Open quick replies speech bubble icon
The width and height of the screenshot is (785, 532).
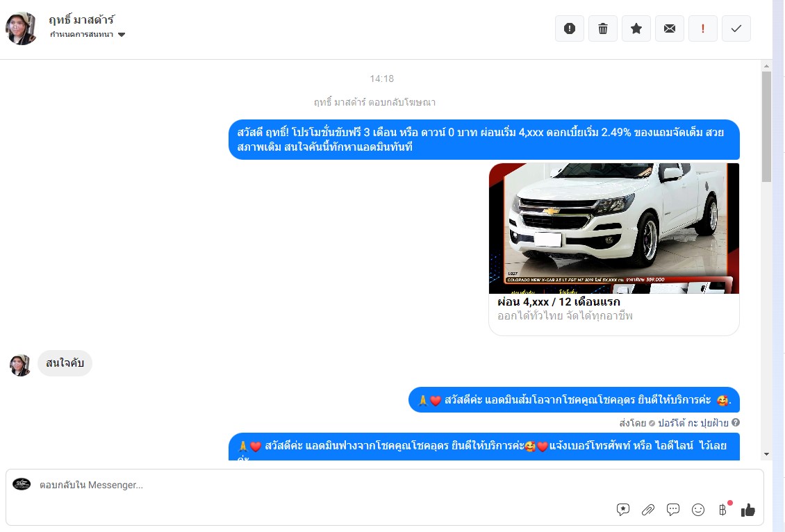673,510
